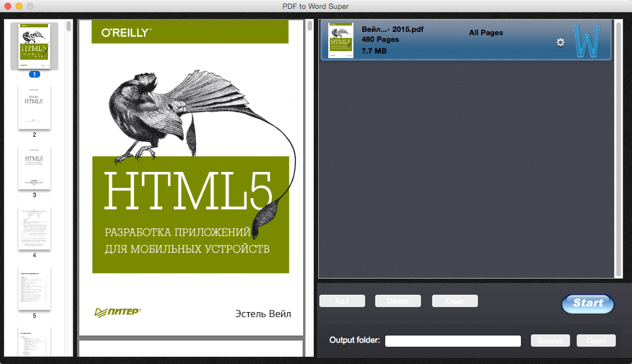Focus the Output folder input field
This screenshot has width=632, height=364.
(x=453, y=341)
